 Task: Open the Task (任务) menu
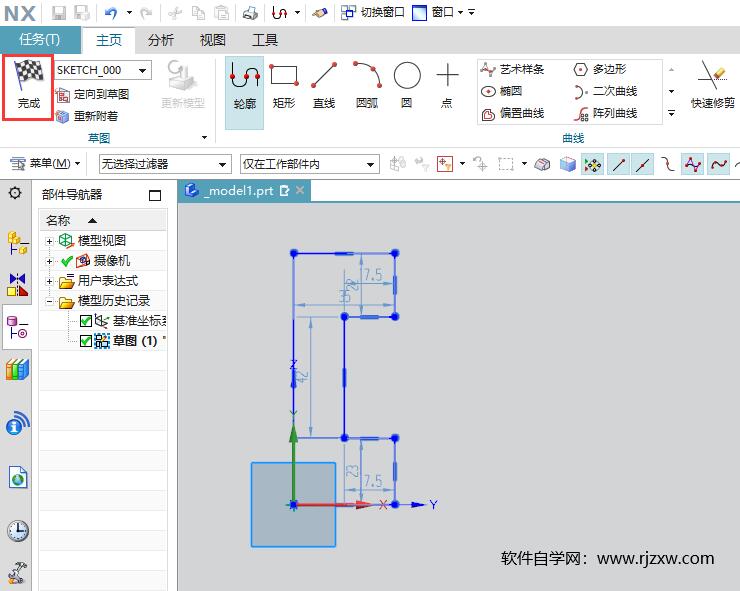(40, 40)
